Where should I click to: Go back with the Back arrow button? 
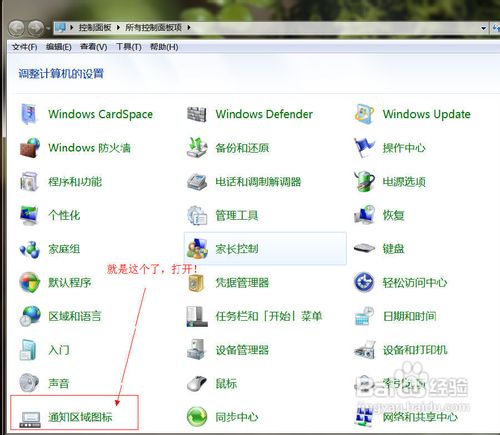tap(16, 28)
